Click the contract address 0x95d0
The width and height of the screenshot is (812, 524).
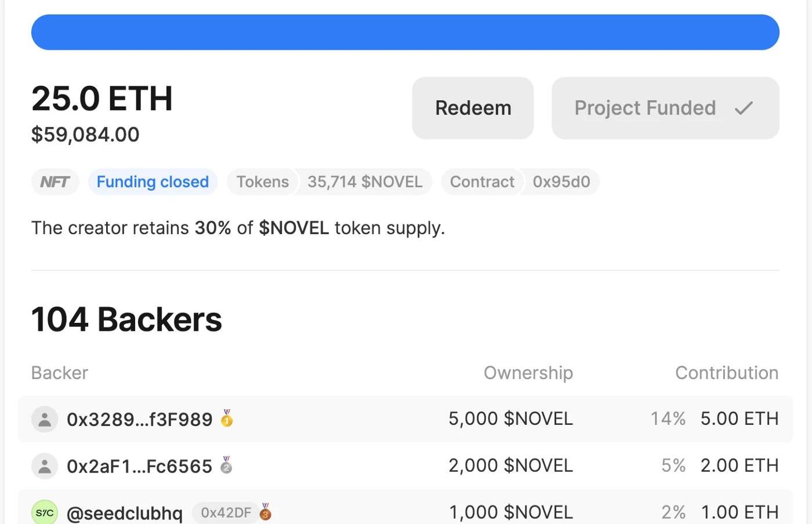click(x=561, y=182)
